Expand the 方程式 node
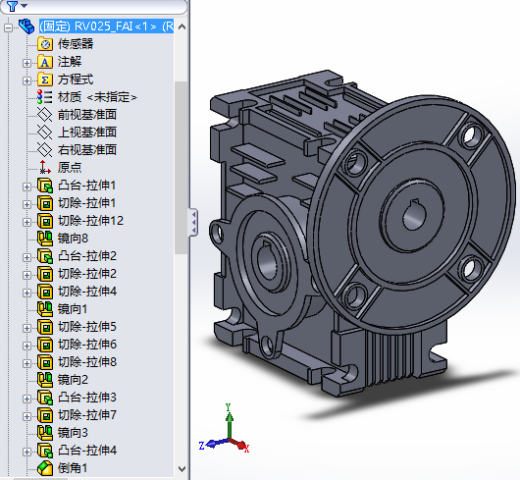This screenshot has width=520, height=480. [x=27, y=81]
